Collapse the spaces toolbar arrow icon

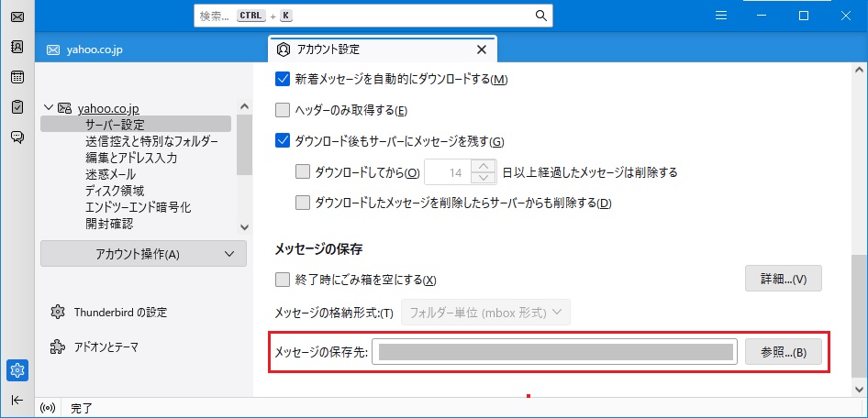[x=17, y=400]
